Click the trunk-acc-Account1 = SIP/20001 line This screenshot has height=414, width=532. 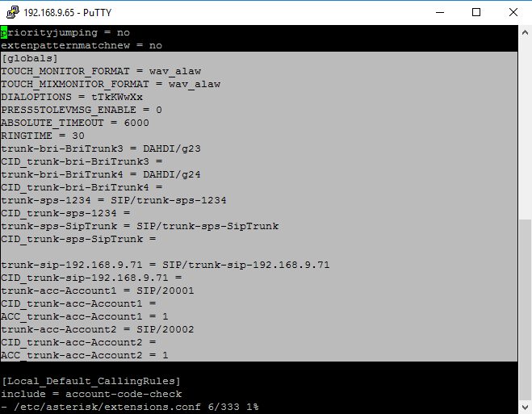pos(98,291)
